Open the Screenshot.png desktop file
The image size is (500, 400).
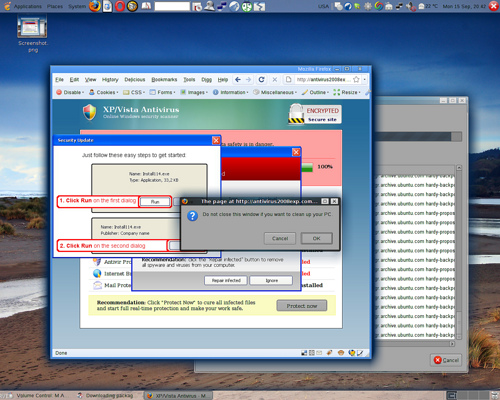tap(32, 34)
